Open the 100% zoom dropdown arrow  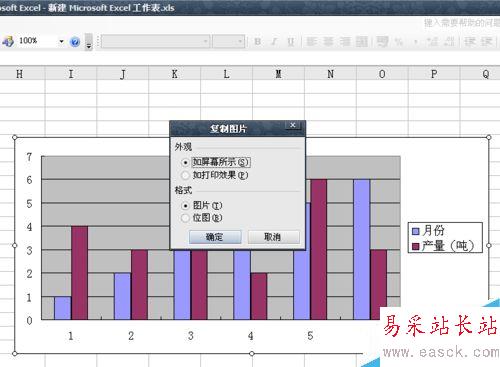click(61, 41)
